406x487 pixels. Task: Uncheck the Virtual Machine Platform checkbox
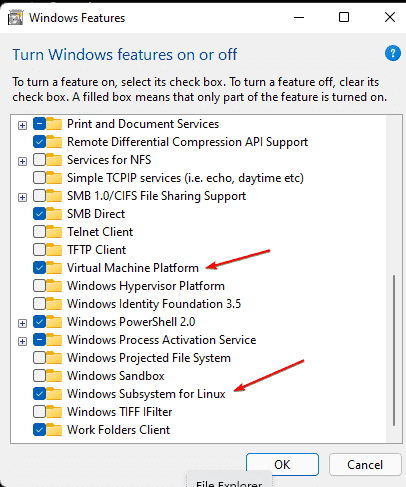point(39,268)
